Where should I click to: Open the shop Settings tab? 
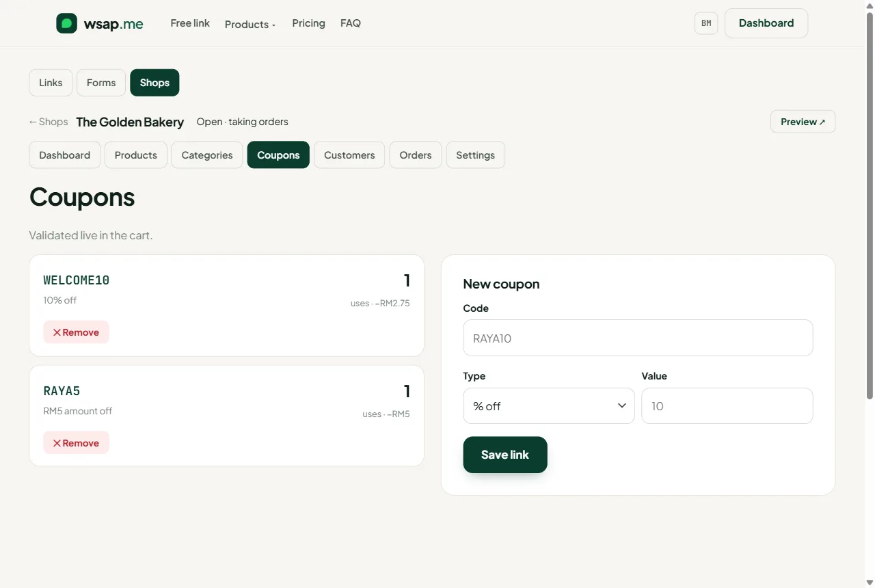click(x=476, y=155)
